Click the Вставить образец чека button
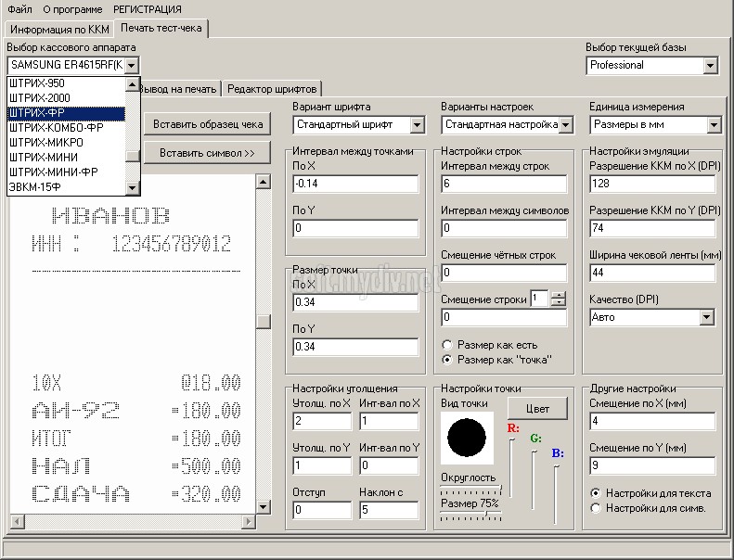This screenshot has height=560, width=734. [x=207, y=124]
